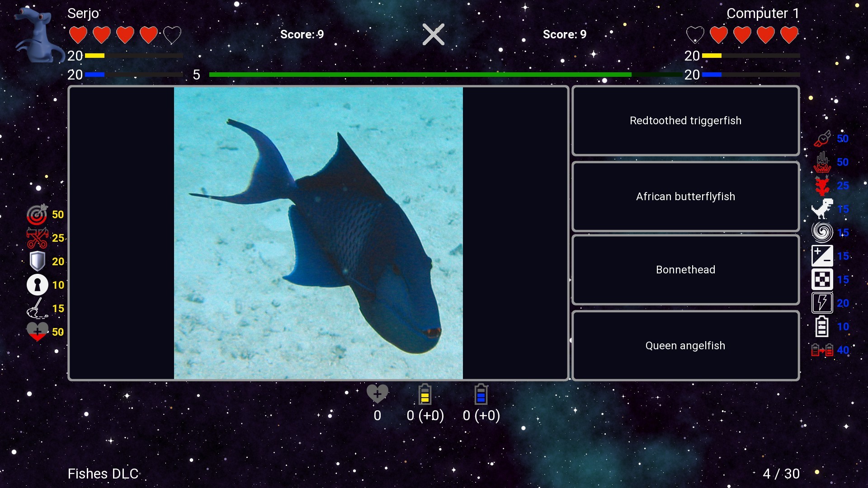
Task: Click the mystery fish photo
Action: click(318, 233)
